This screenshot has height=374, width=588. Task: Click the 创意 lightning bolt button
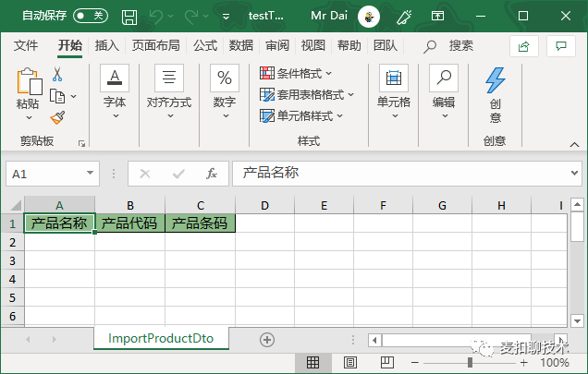pos(496,95)
